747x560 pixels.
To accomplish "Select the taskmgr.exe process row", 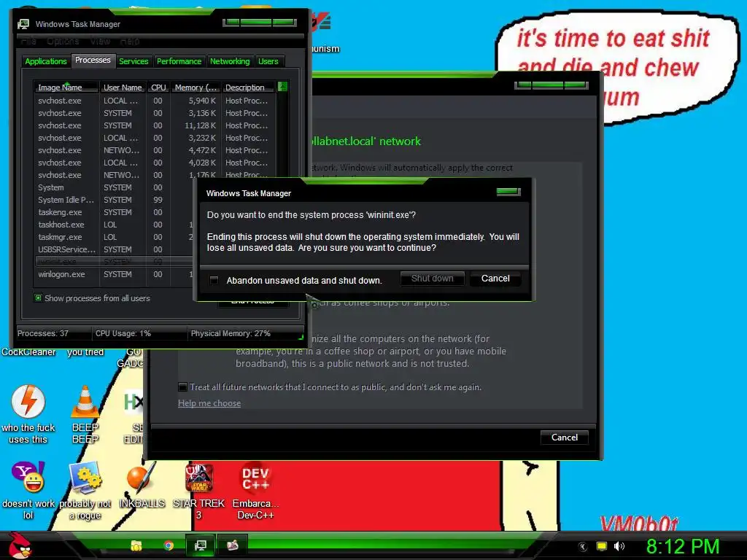I will click(x=115, y=237).
